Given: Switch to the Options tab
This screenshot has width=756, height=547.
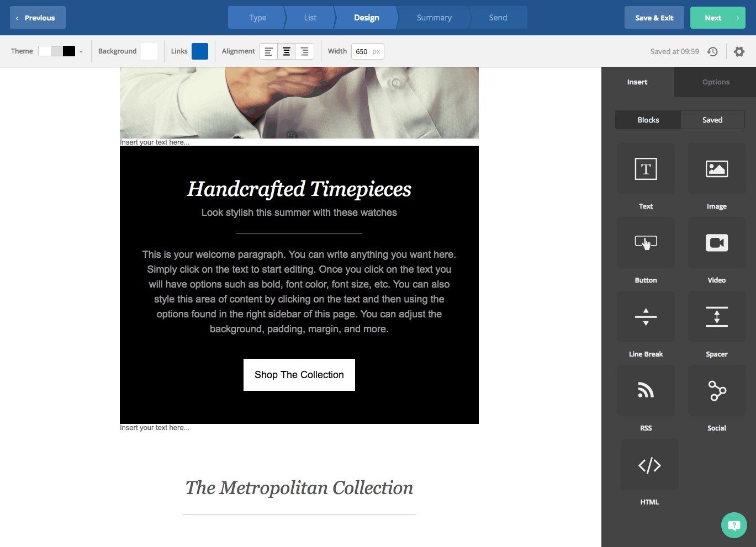Looking at the screenshot, I should pos(715,82).
